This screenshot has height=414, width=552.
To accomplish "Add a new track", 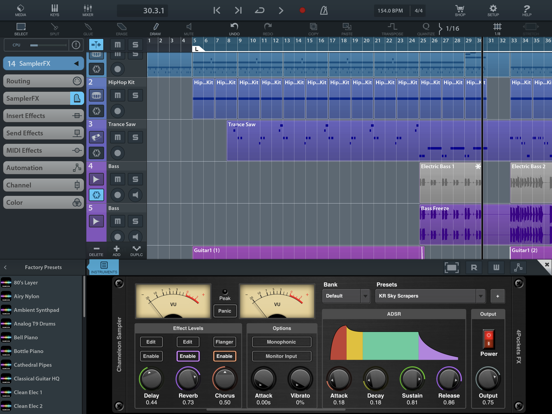I will point(117,251).
